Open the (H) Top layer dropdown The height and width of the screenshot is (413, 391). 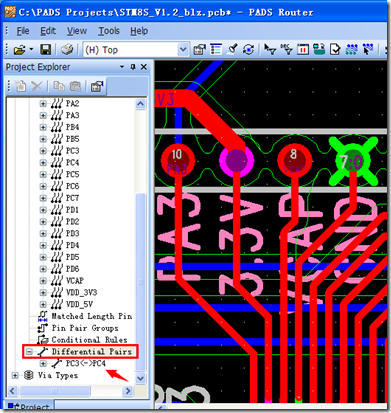click(183, 50)
